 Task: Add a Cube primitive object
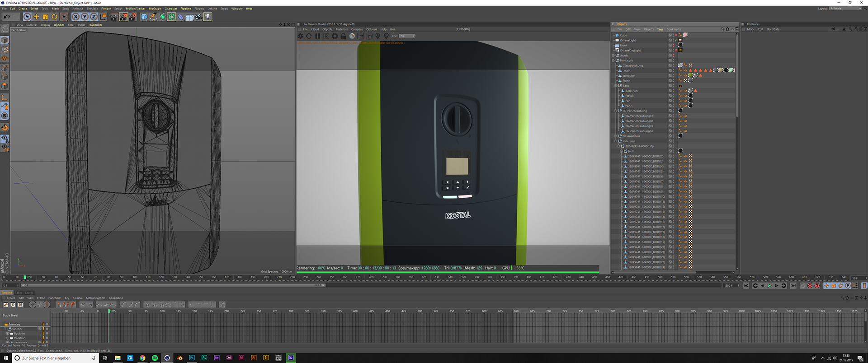[144, 17]
